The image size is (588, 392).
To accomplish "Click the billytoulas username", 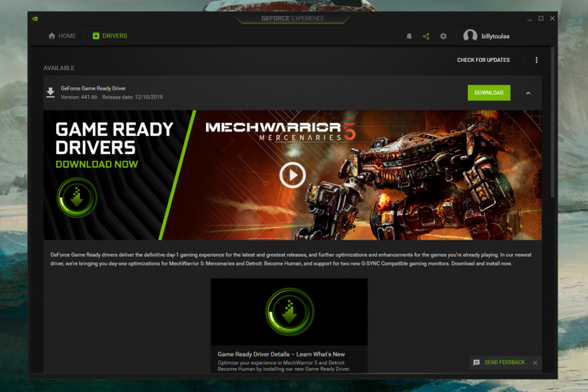I will pos(496,37).
